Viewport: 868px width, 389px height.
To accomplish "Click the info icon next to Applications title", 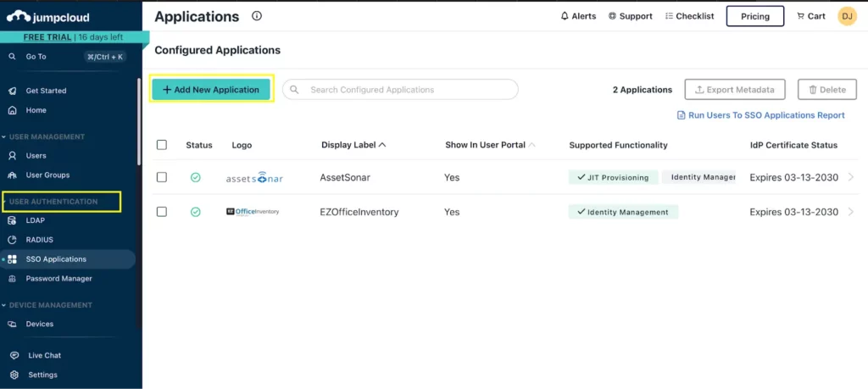I will pyautogui.click(x=257, y=16).
